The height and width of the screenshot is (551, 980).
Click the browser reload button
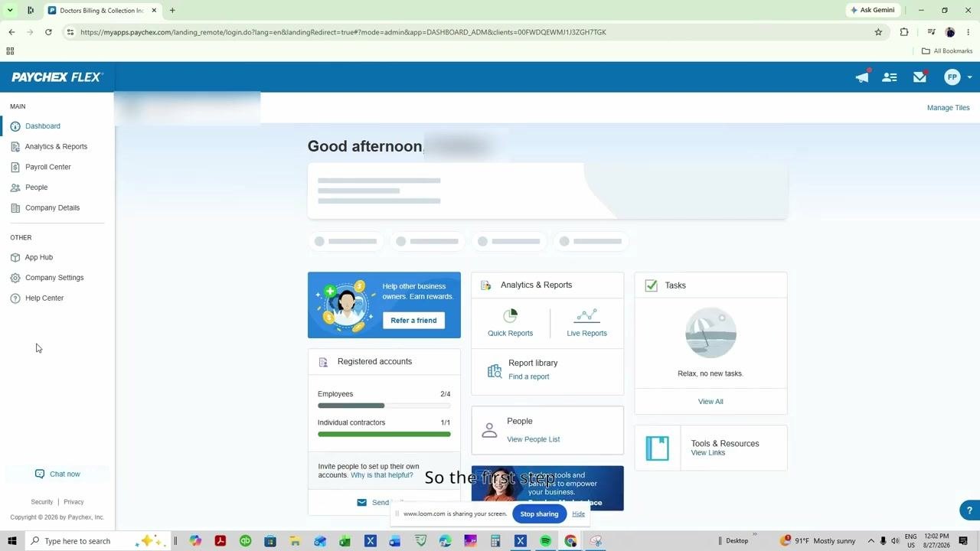(x=48, y=32)
